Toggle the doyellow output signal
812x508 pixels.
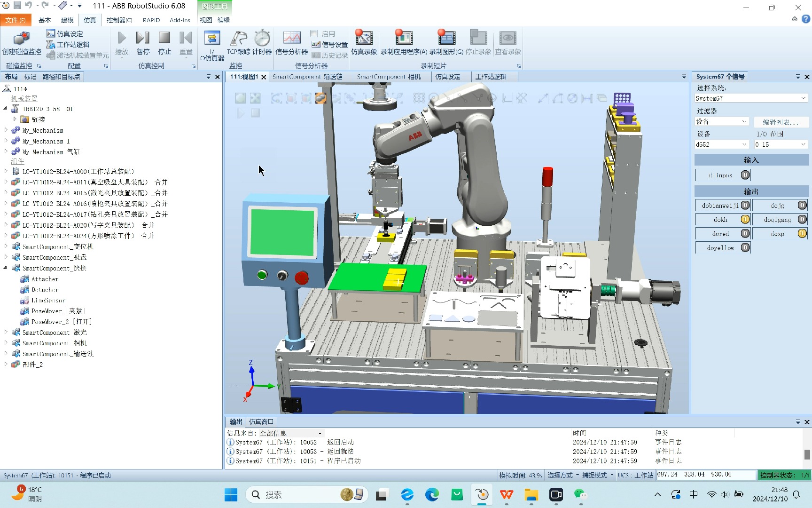(745, 247)
